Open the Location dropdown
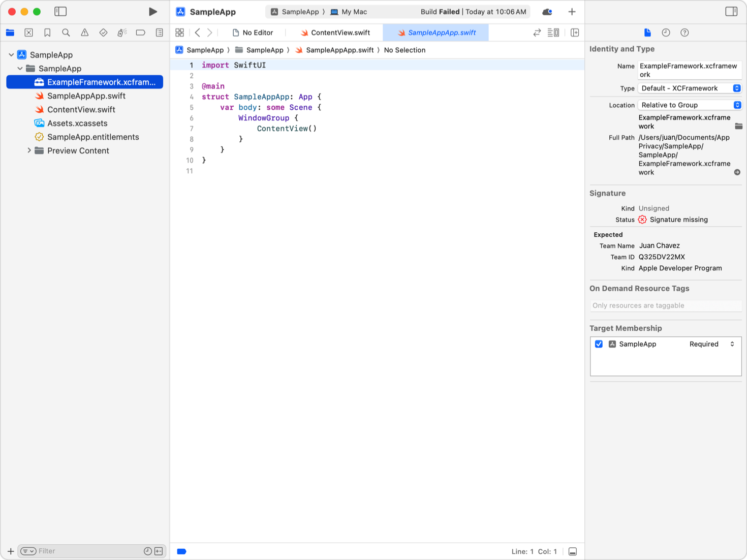This screenshot has height=560, width=747. pyautogui.click(x=689, y=105)
